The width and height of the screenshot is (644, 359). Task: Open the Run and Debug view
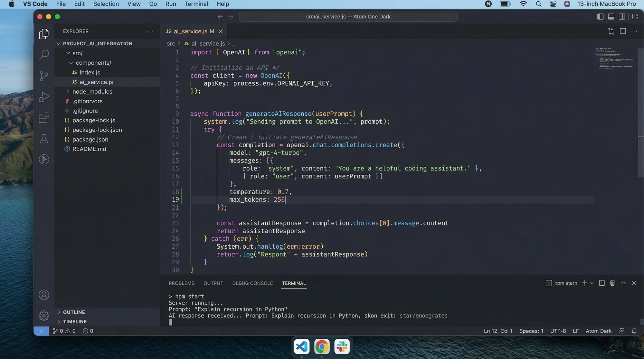click(44, 97)
